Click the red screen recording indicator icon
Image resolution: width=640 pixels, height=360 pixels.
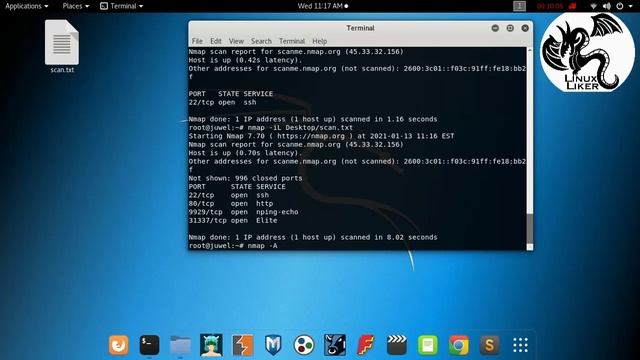(x=572, y=6)
